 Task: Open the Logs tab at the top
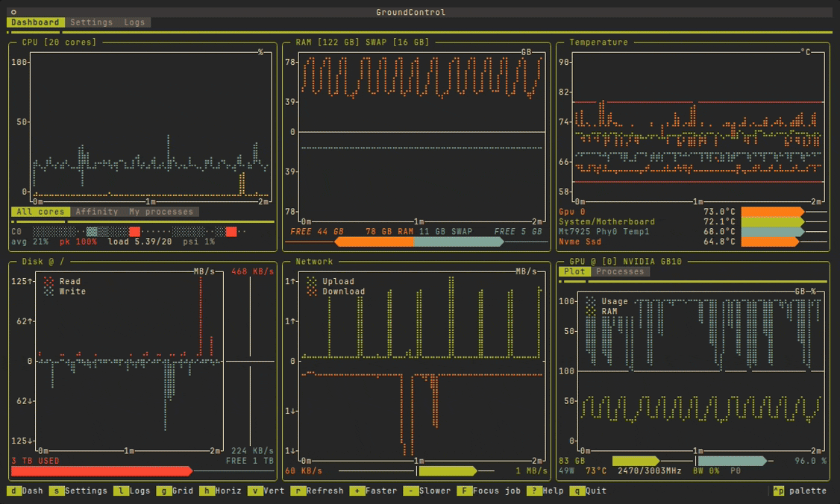coord(134,22)
